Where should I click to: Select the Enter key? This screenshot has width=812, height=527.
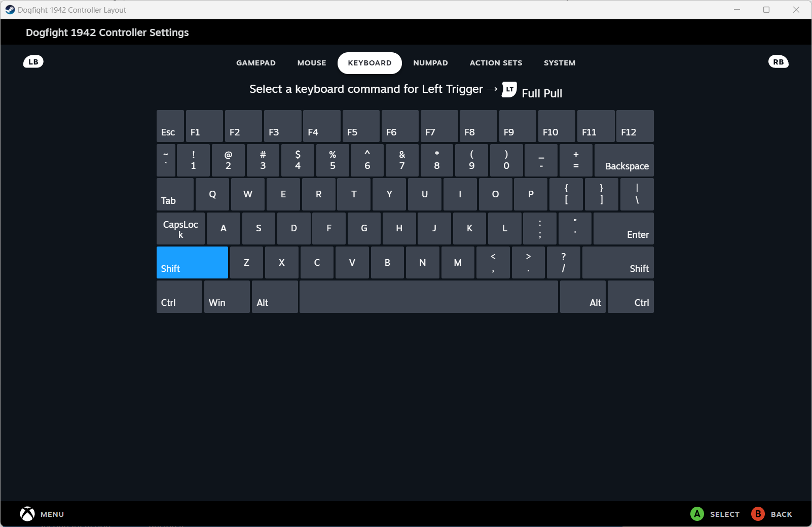pos(623,229)
